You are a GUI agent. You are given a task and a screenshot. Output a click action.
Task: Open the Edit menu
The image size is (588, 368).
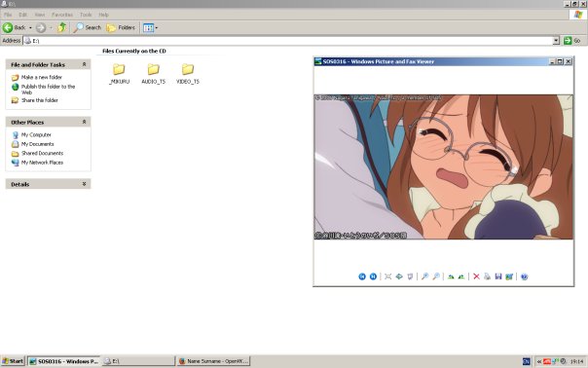click(x=22, y=15)
